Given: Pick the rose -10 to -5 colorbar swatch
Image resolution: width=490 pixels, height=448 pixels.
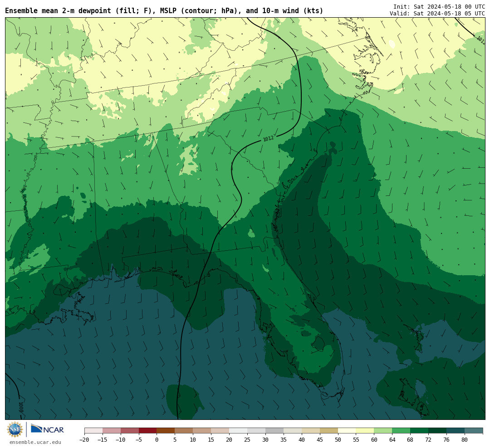Looking at the screenshot, I should [x=130, y=431].
